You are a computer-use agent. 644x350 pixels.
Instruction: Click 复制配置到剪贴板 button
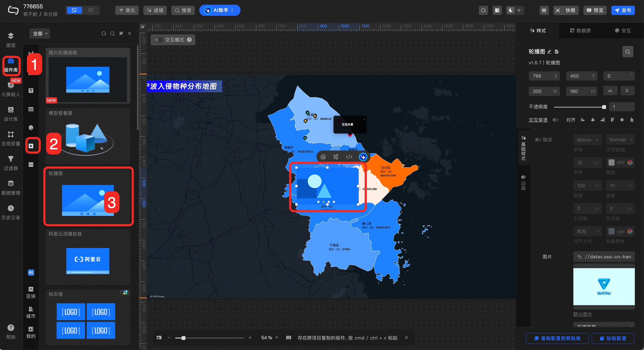(x=557, y=338)
